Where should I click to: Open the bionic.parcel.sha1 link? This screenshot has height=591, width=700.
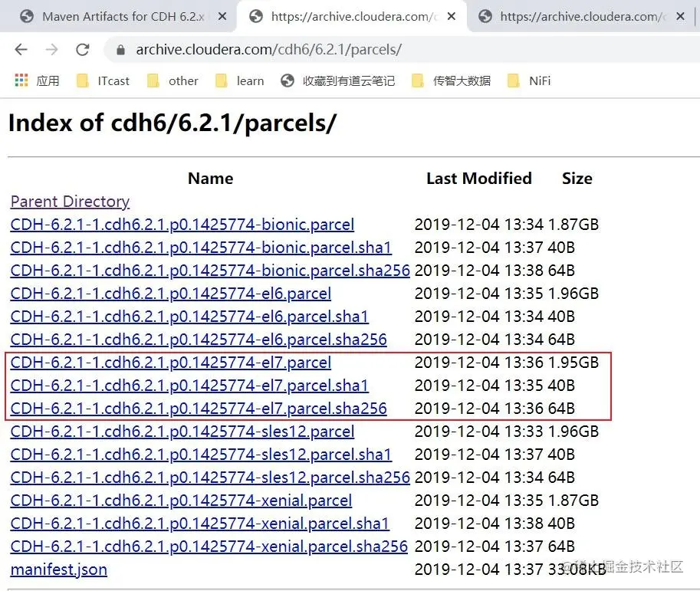pos(201,248)
